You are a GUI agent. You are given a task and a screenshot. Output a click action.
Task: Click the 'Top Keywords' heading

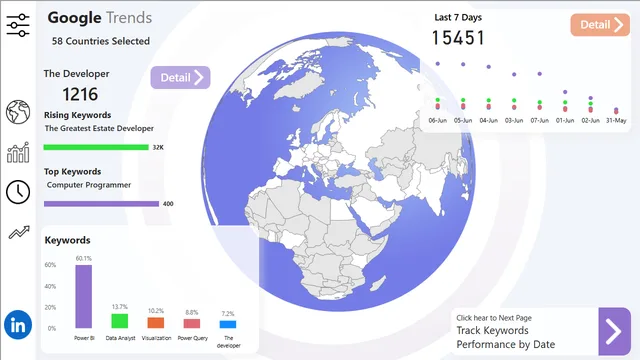pyautogui.click(x=73, y=172)
